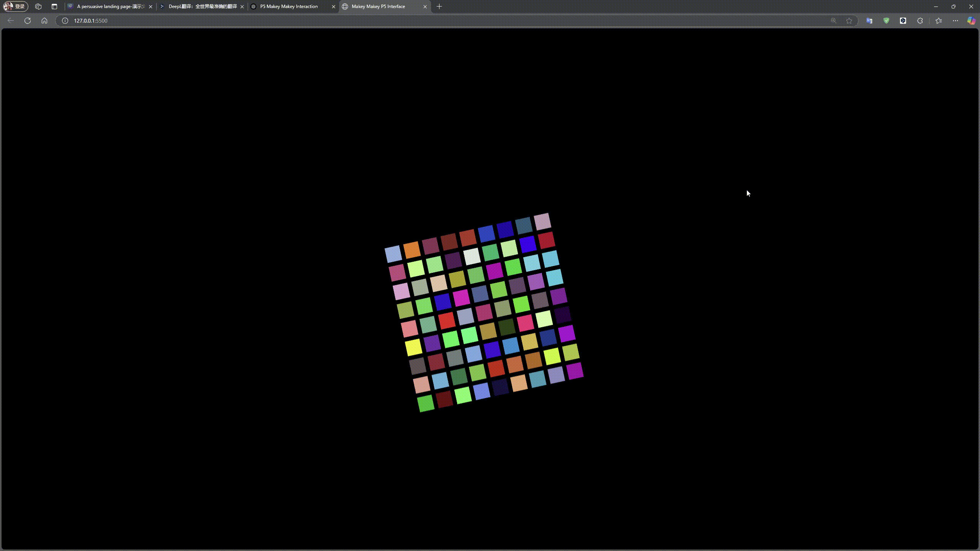
Task: Click the zoom magnifier in address bar
Action: (833, 21)
